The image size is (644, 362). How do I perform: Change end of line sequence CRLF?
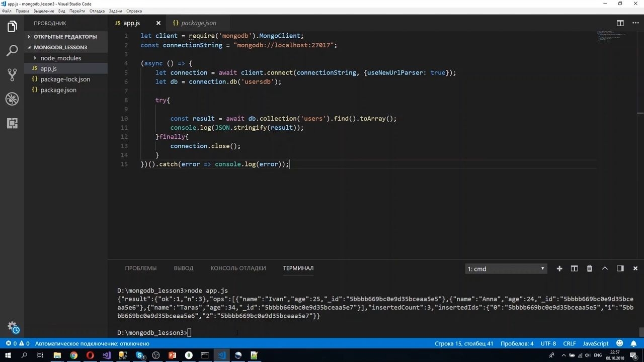(570, 343)
